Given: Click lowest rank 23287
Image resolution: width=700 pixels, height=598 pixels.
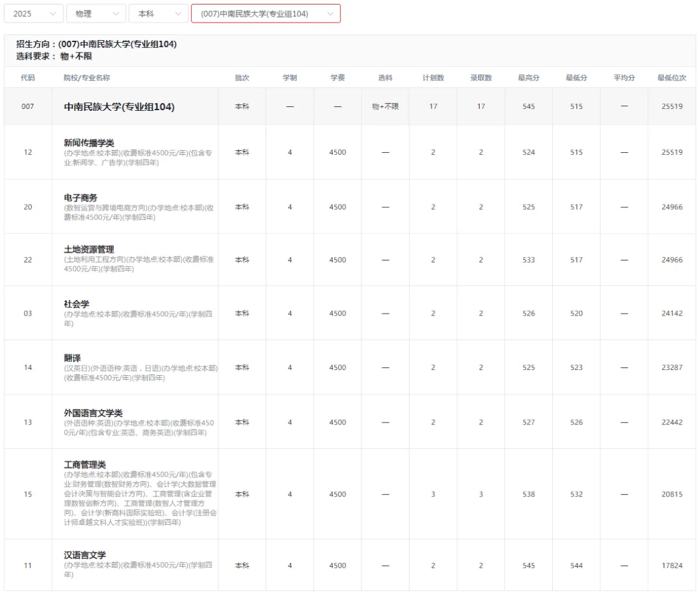Looking at the screenshot, I should [672, 367].
